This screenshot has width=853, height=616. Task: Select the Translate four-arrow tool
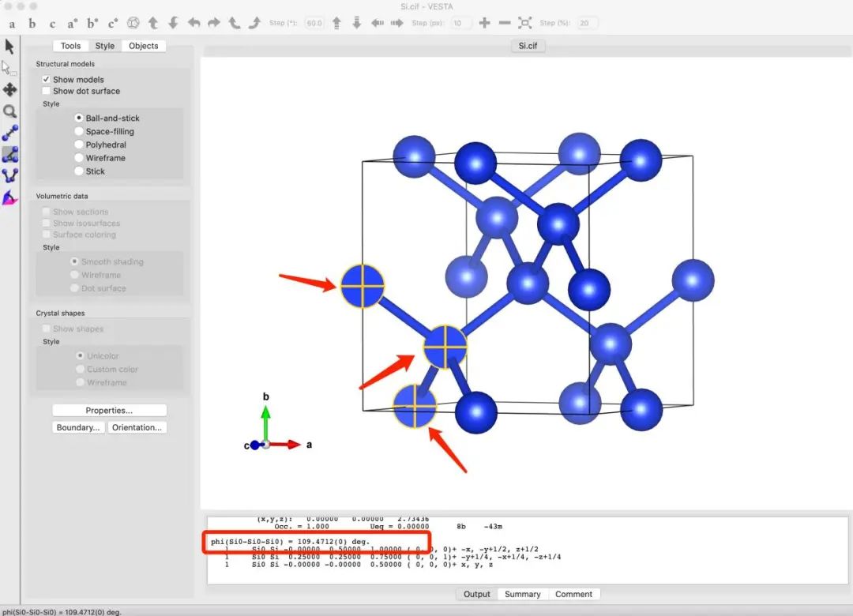pyautogui.click(x=9, y=90)
